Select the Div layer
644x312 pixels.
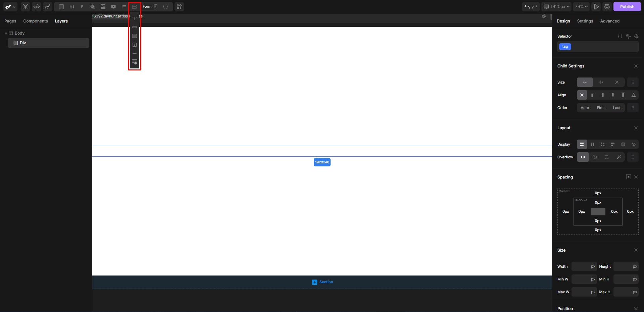click(48, 43)
